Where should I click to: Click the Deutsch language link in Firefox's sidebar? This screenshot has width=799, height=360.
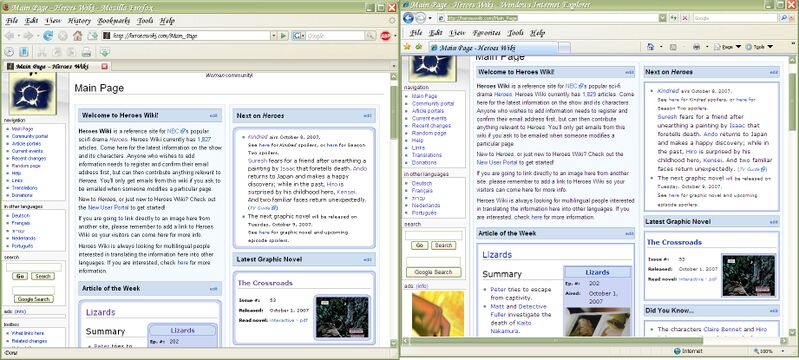21,216
